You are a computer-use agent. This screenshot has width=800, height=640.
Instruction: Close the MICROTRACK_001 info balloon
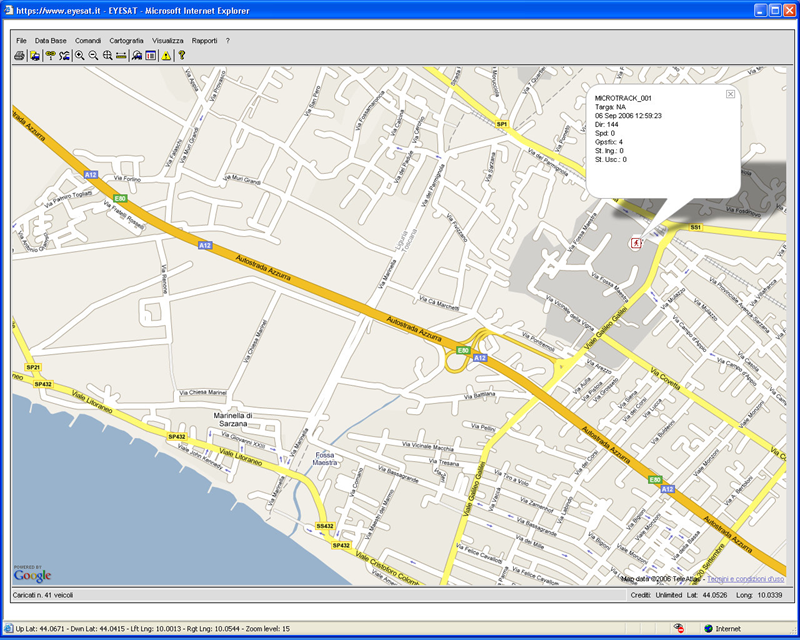[730, 94]
